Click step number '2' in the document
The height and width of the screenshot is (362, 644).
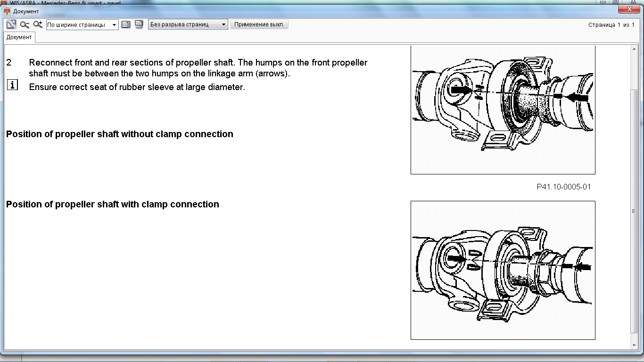click(9, 63)
